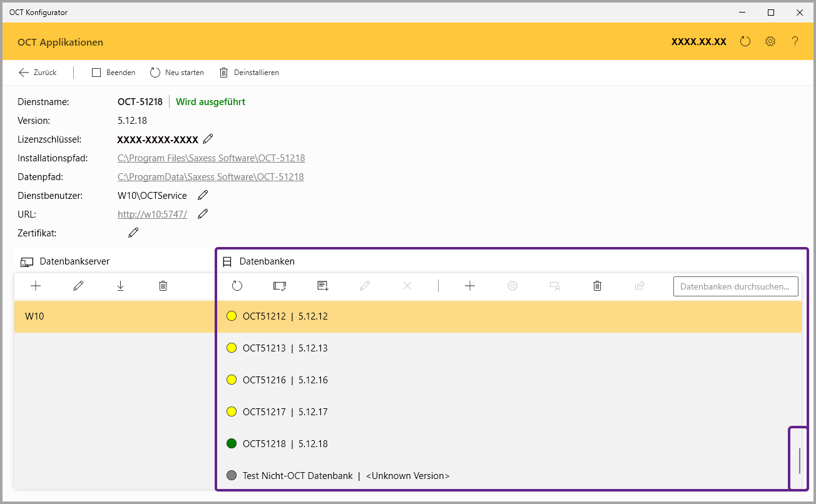Click the refresh icon in Datenbanken toolbar
The image size is (816, 504).
pos(237,286)
